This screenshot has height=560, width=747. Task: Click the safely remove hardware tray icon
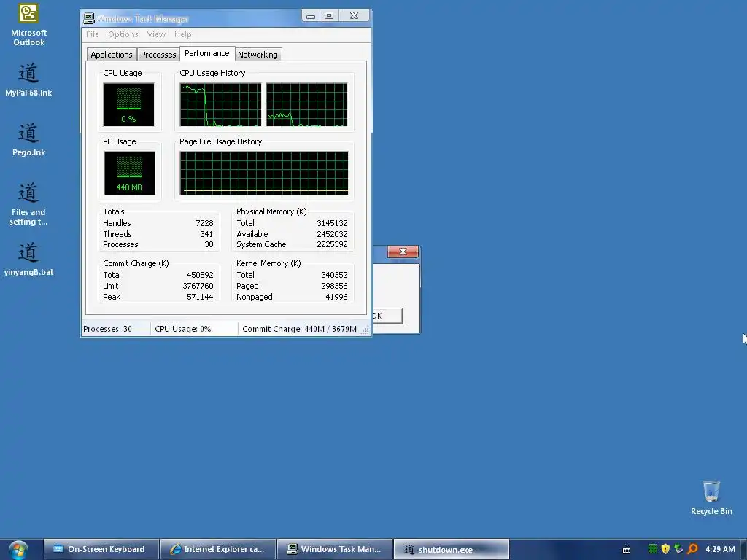(678, 549)
